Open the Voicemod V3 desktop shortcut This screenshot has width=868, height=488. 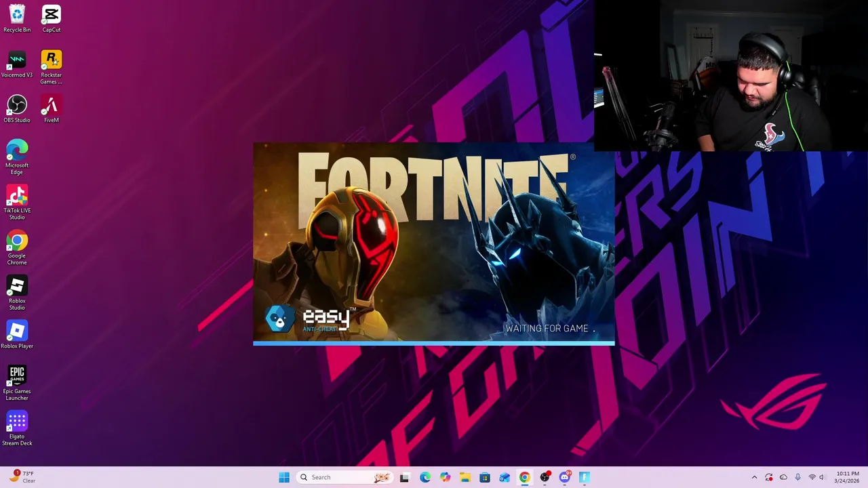17,64
